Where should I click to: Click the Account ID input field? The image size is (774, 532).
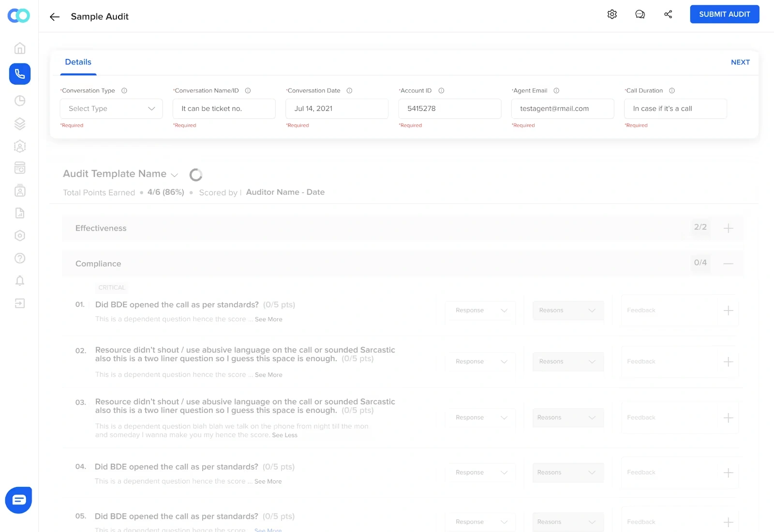[x=449, y=108]
